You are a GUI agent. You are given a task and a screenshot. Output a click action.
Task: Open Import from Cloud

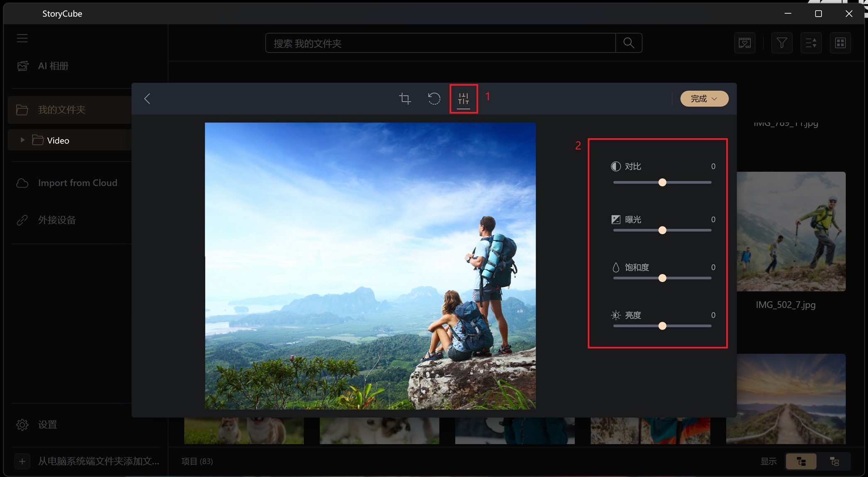[77, 183]
